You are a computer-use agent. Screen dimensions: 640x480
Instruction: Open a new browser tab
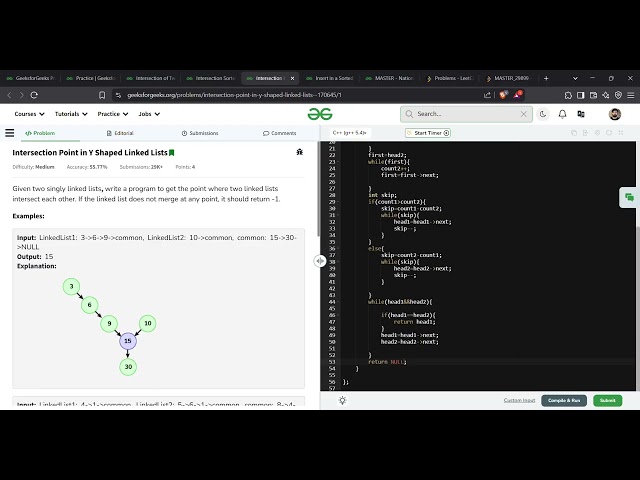pos(546,78)
